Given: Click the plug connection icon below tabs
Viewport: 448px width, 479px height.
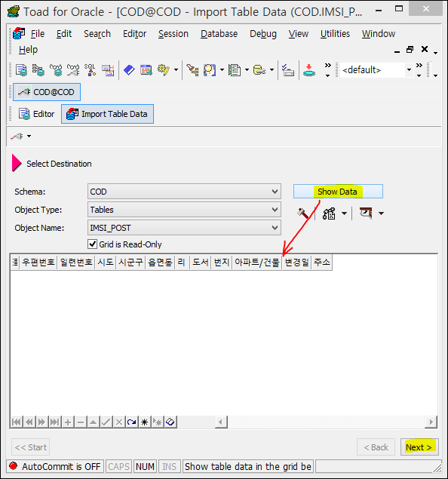Looking at the screenshot, I should [17, 137].
